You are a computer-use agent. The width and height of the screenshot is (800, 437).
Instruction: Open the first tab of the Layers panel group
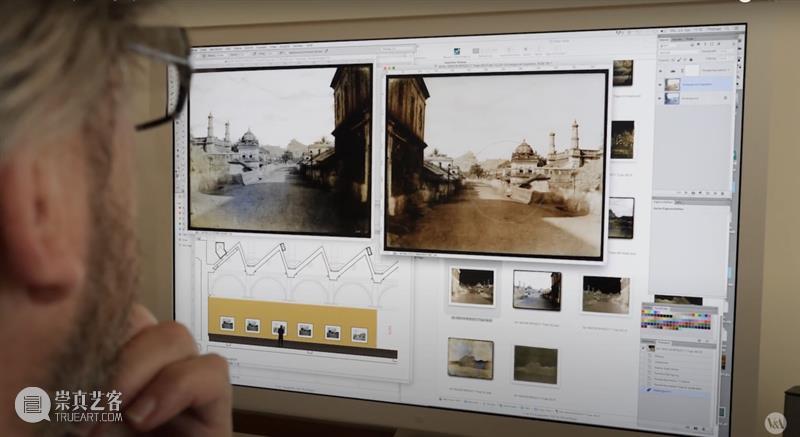point(664,40)
